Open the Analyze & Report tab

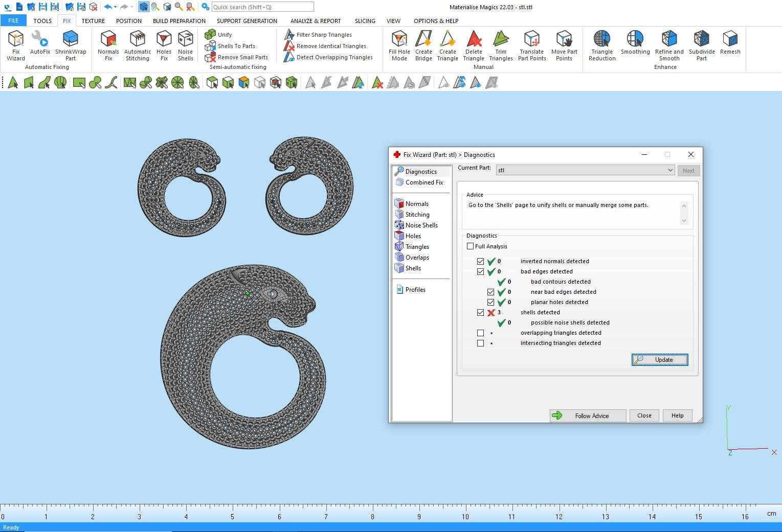[x=315, y=21]
